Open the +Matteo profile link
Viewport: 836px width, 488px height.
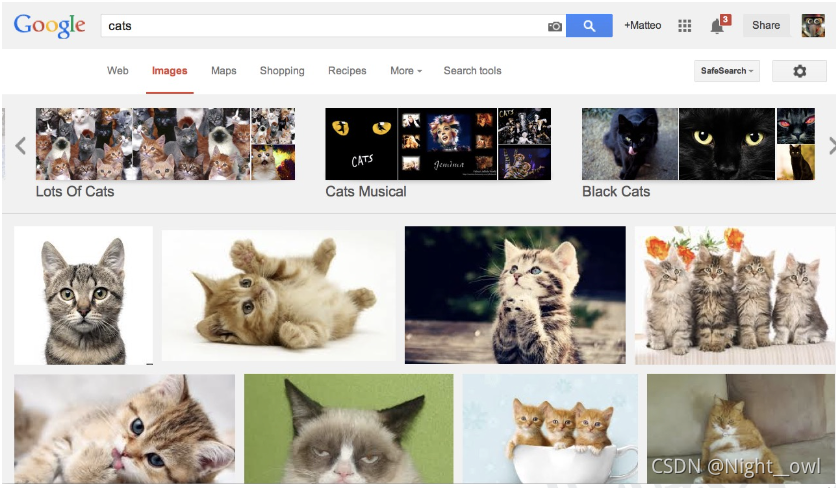coord(642,26)
